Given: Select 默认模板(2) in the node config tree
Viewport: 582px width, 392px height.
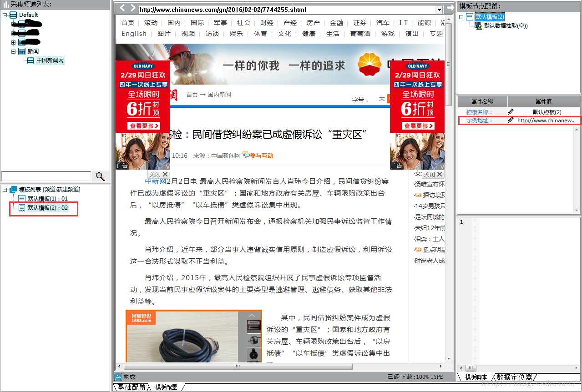Looking at the screenshot, I should tap(490, 17).
